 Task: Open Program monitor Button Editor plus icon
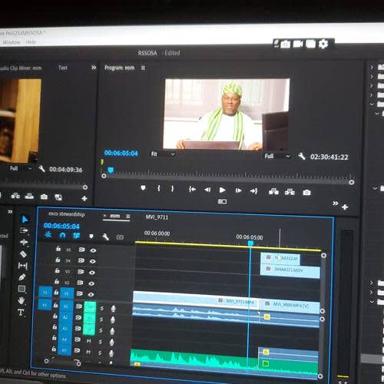tap(345, 207)
